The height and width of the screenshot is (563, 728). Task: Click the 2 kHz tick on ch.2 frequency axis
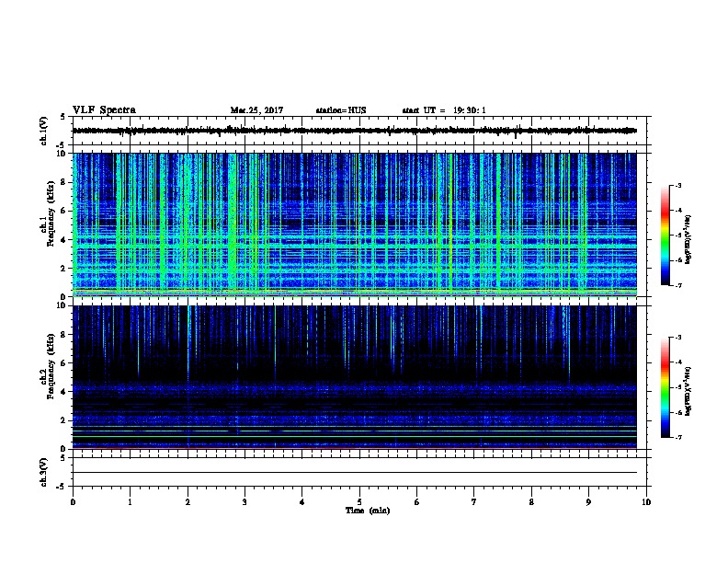64,420
